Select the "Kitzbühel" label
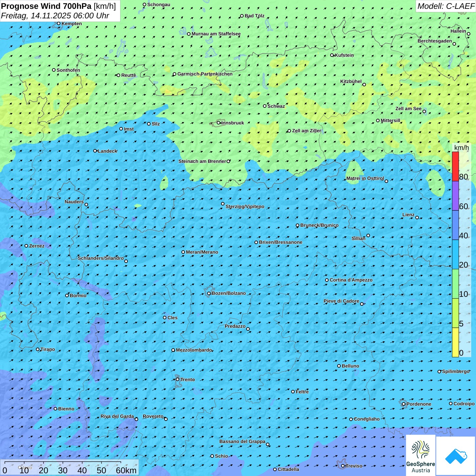The width and height of the screenshot is (476, 476). pyautogui.click(x=351, y=81)
